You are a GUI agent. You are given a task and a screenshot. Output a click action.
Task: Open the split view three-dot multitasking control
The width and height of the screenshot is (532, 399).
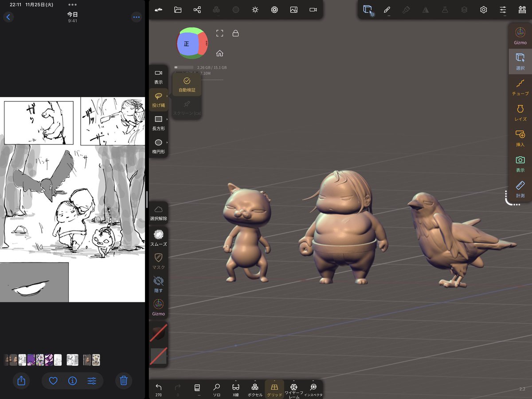[x=72, y=4]
